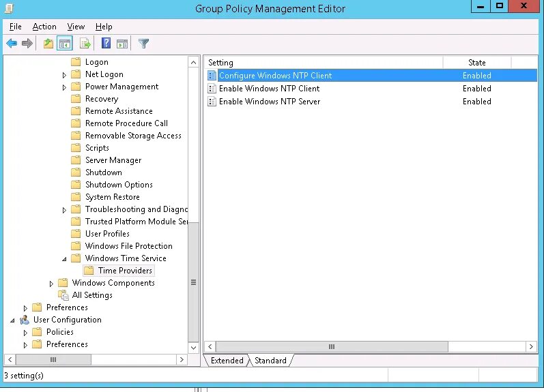Click the Filter funnel toolbar icon
Screen dimensions: 544x392
pos(143,44)
